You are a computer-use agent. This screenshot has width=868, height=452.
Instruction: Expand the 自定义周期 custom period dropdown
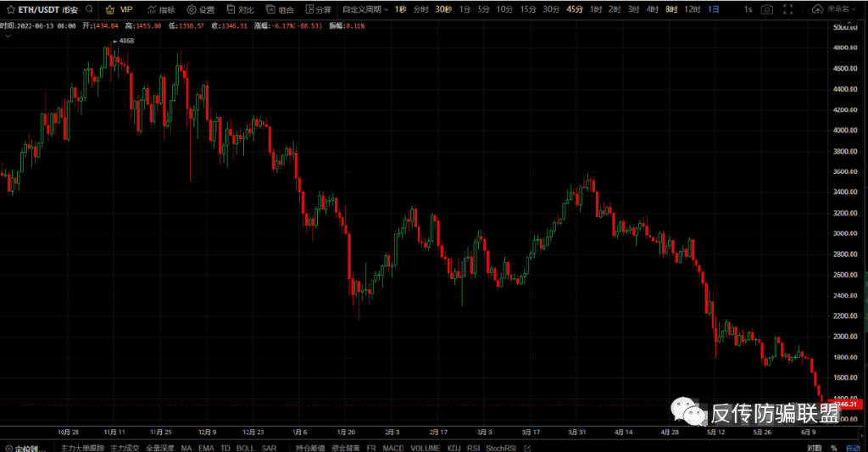coord(364,9)
